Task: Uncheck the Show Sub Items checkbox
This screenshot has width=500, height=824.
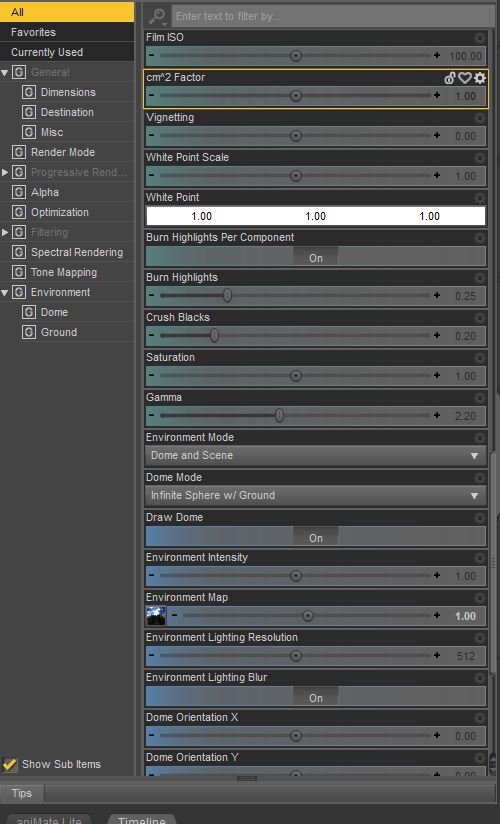Action: [x=9, y=764]
